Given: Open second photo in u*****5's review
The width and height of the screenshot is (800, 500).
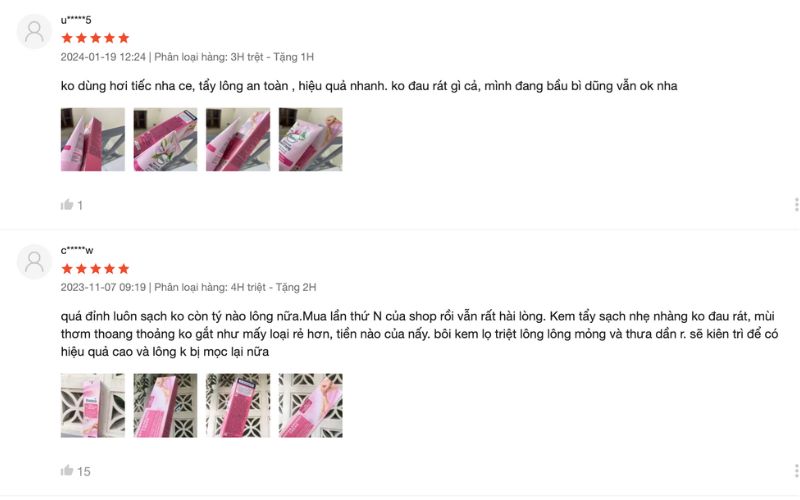Looking at the screenshot, I should 165,139.
